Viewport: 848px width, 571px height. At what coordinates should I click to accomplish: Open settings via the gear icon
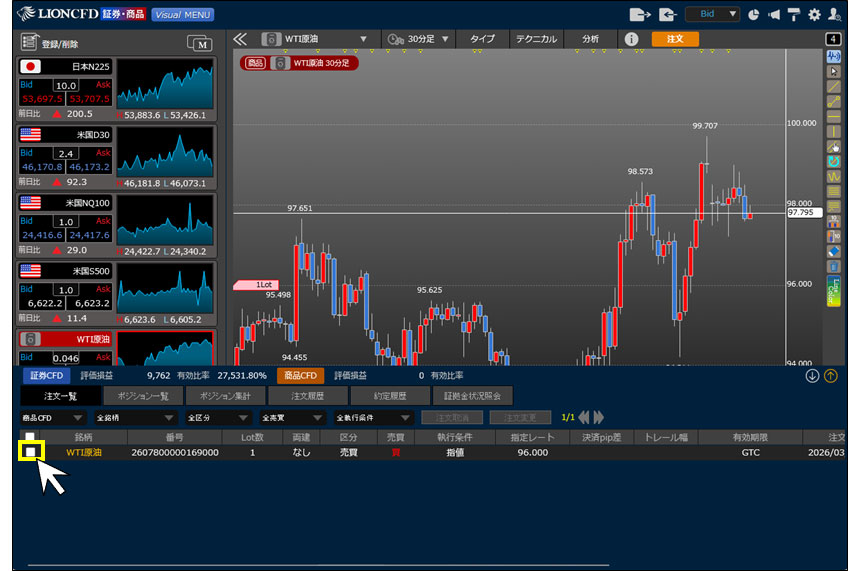pos(814,14)
